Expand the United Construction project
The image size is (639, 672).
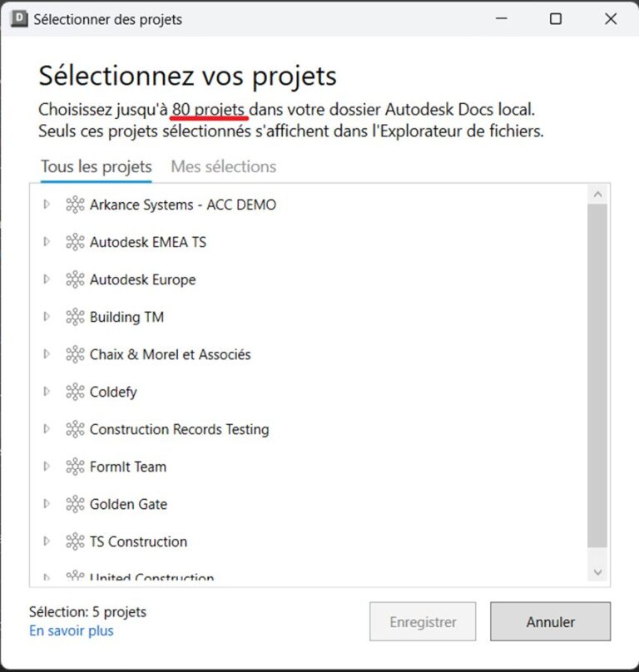[x=47, y=578]
